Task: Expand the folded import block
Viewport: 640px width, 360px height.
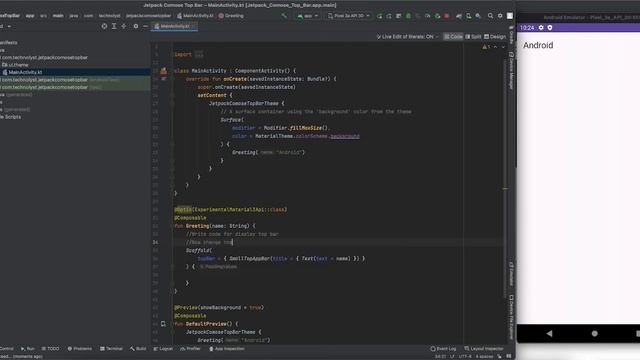Action: point(199,54)
